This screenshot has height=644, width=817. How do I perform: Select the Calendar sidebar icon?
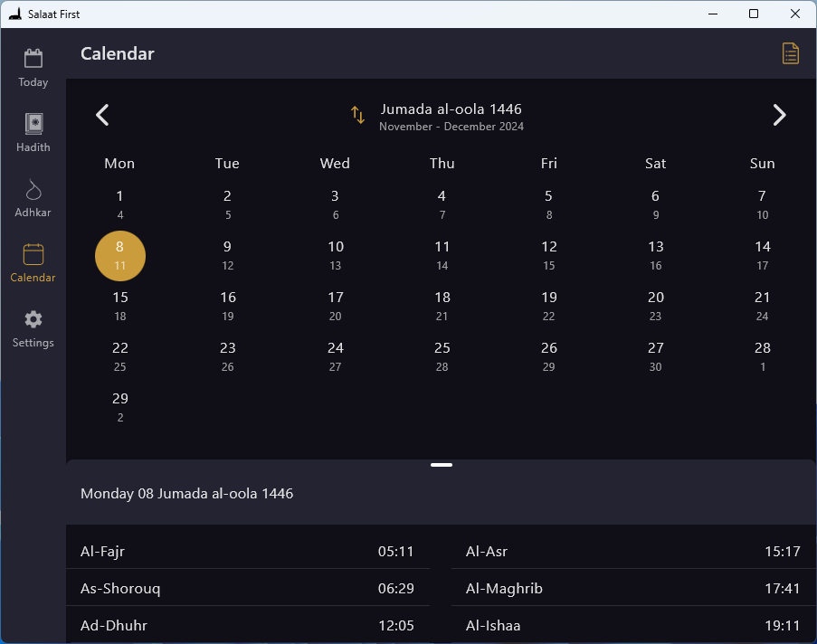tap(33, 262)
